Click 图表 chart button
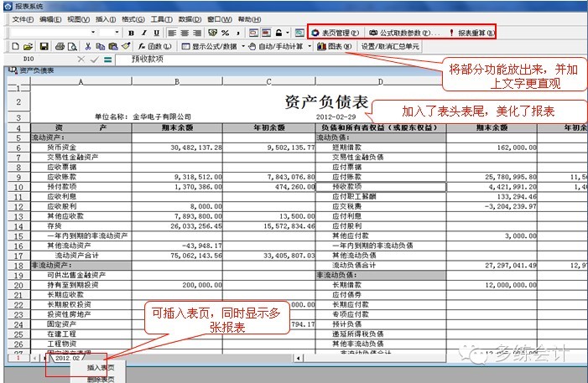 (x=334, y=46)
